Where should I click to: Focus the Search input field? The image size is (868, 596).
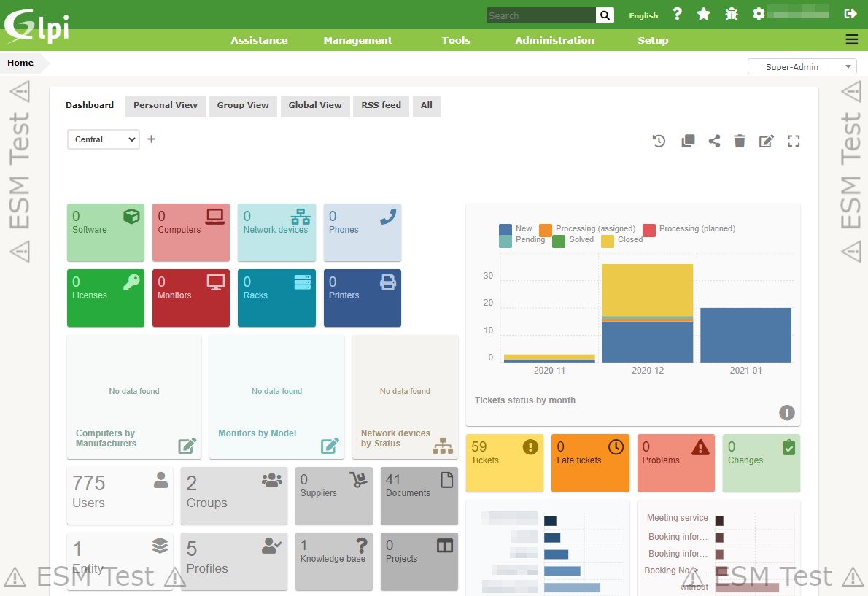click(x=540, y=15)
